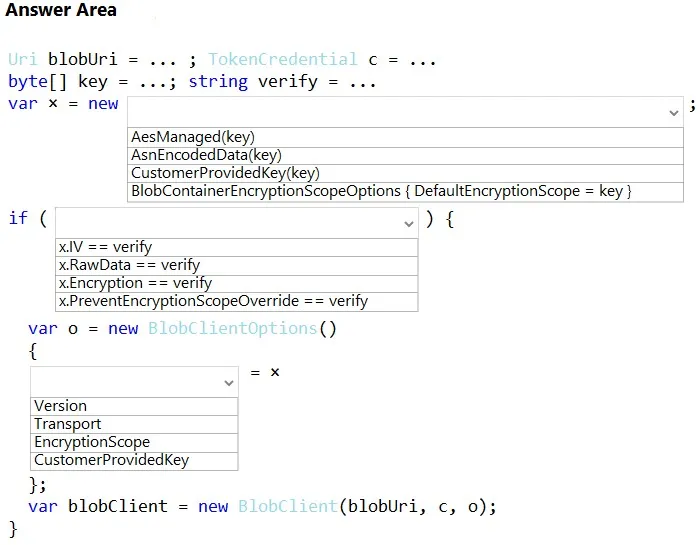The height and width of the screenshot is (545, 700).
Task: Select 'x.RawData == verify' option
Action: [237, 266]
